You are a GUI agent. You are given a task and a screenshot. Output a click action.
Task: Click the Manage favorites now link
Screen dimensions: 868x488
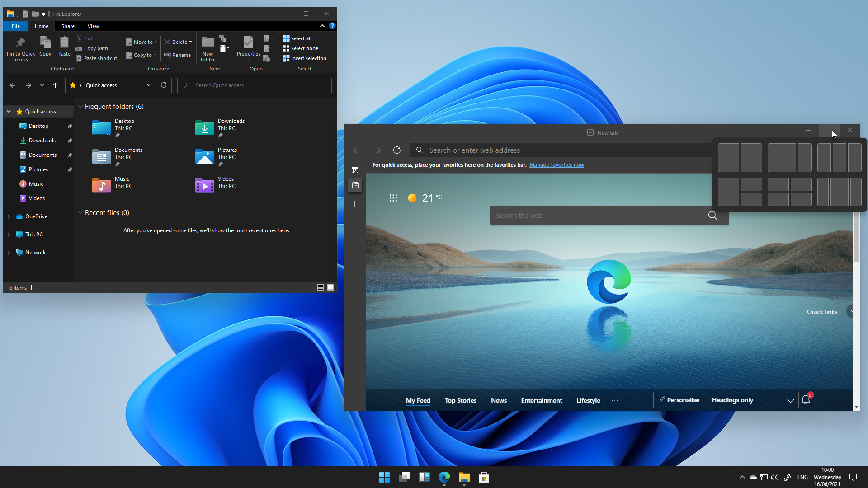(x=557, y=165)
